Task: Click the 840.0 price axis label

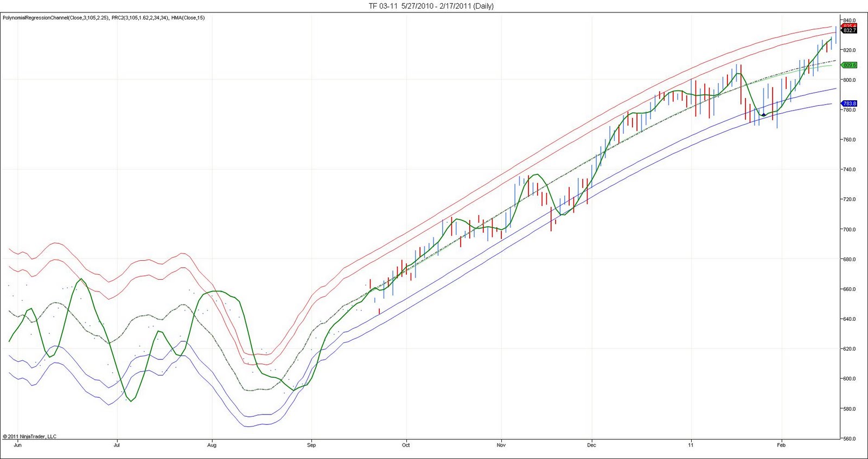Action: (850, 21)
